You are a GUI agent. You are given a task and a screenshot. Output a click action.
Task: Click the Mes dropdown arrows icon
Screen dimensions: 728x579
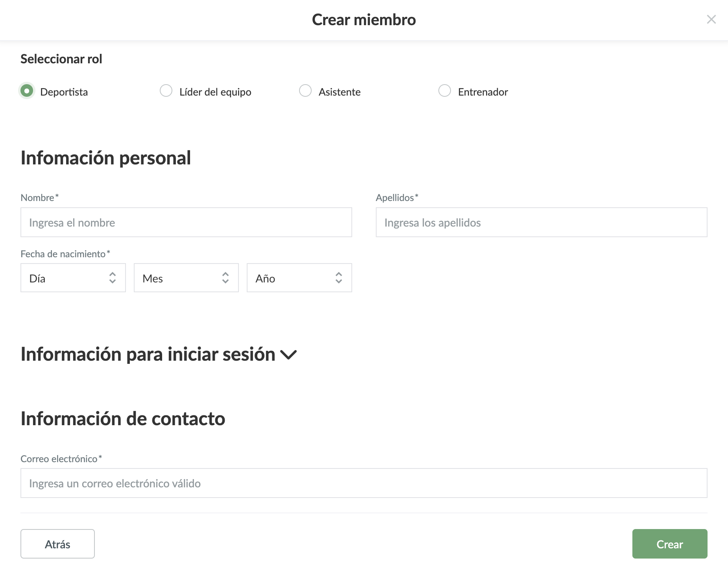(225, 278)
